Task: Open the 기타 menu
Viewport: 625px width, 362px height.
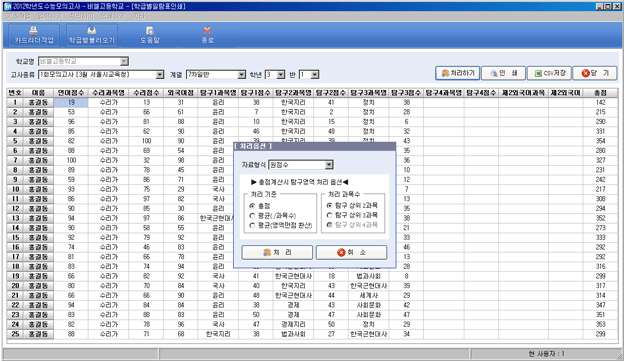Action: (138, 16)
